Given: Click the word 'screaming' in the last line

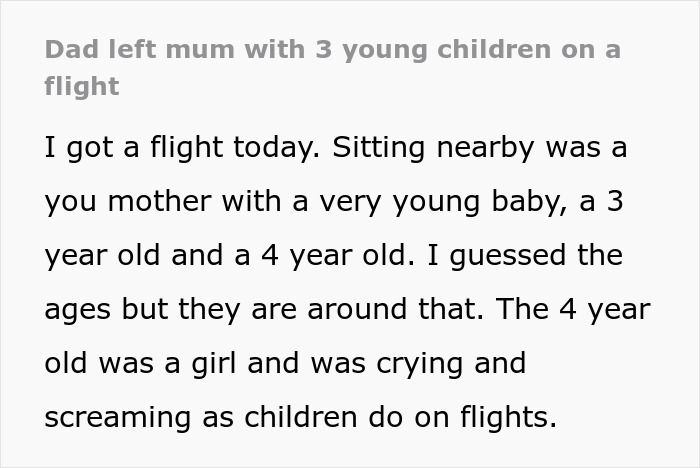Looking at the screenshot, I should click(118, 417).
